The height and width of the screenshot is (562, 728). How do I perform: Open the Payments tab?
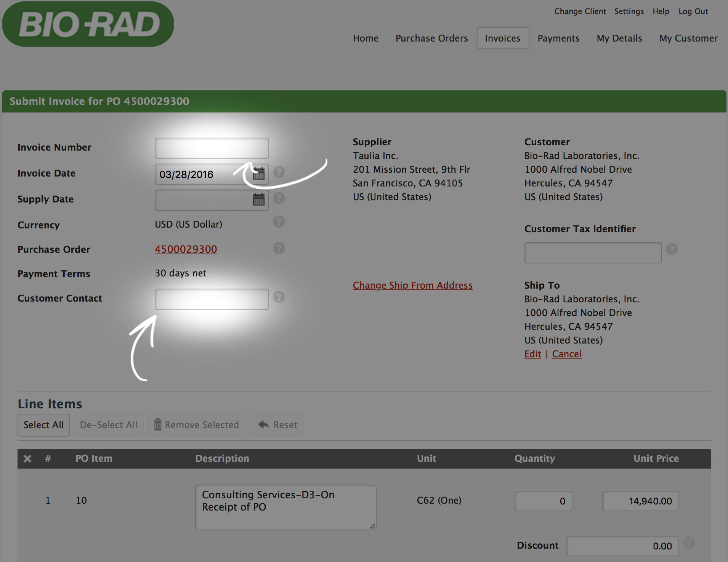pyautogui.click(x=558, y=38)
